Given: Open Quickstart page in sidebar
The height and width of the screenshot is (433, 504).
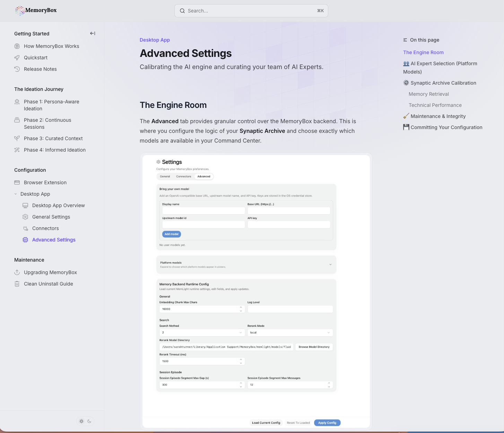Looking at the screenshot, I should pos(36,58).
